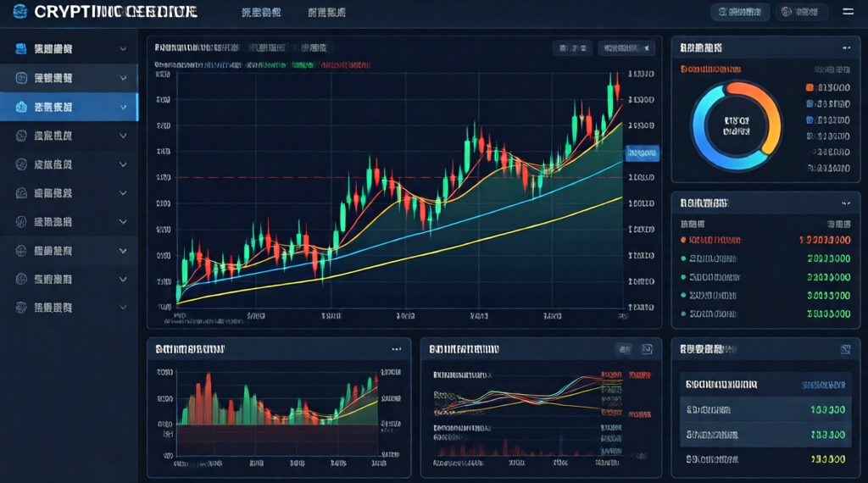Click the expand icon in the bottom-right panel header
This screenshot has height=483, width=868.
tap(844, 349)
